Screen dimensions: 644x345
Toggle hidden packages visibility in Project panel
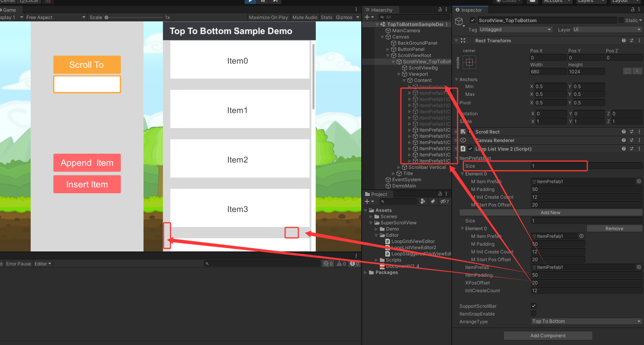coord(444,201)
